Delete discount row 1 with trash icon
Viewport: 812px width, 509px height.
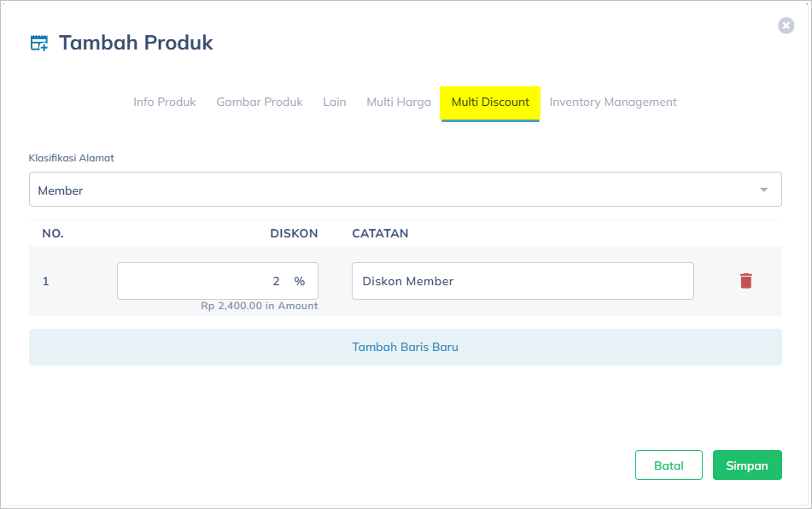745,281
